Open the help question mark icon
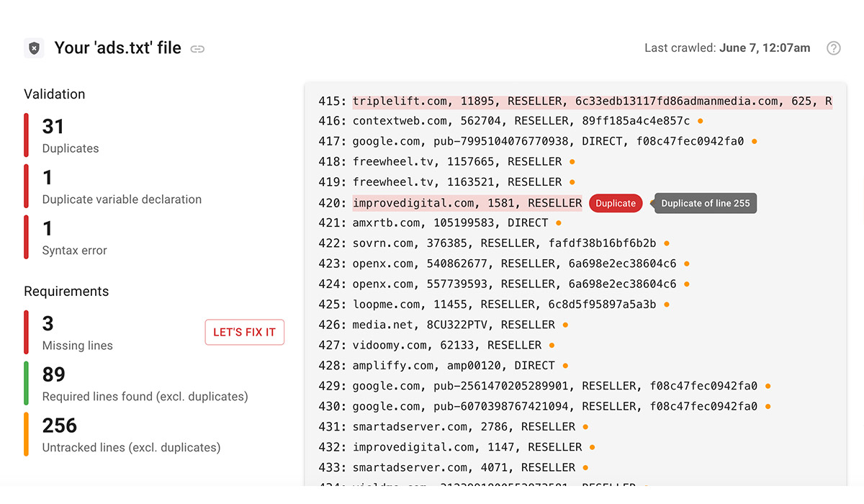The height and width of the screenshot is (504, 864). tap(833, 48)
